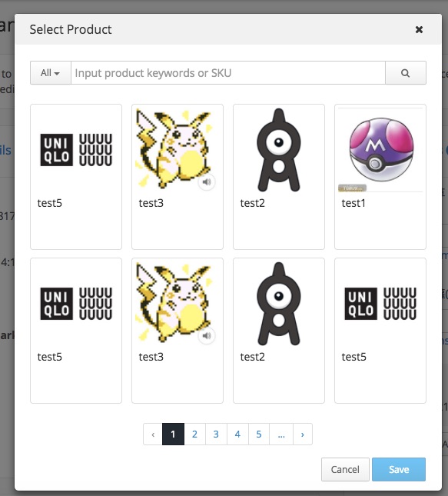Select bottom-right Uniqlo test5 product

point(380,331)
